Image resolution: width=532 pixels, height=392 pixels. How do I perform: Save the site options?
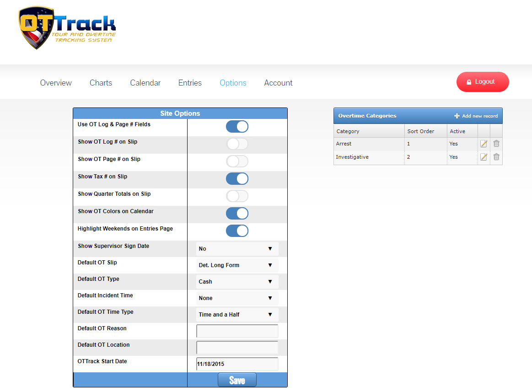(237, 380)
